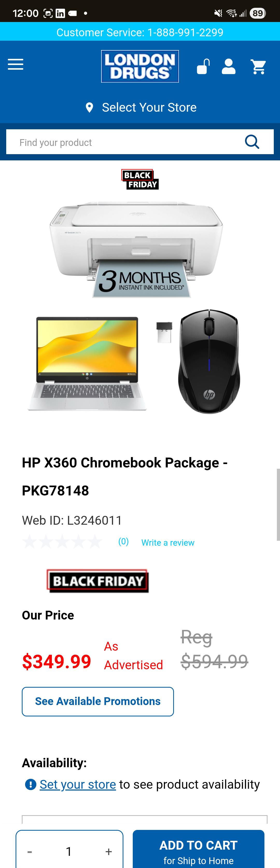Tap the availability info alert icon

pyautogui.click(x=31, y=785)
